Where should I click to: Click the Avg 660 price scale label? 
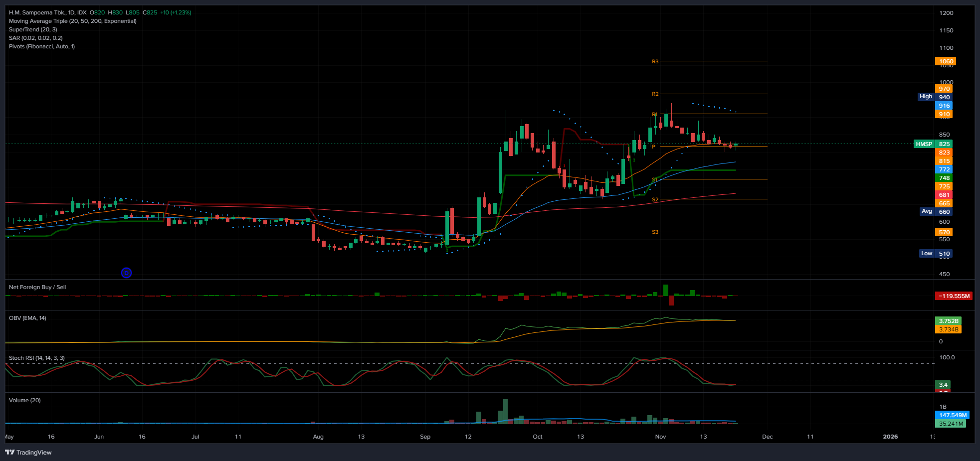[x=936, y=211]
